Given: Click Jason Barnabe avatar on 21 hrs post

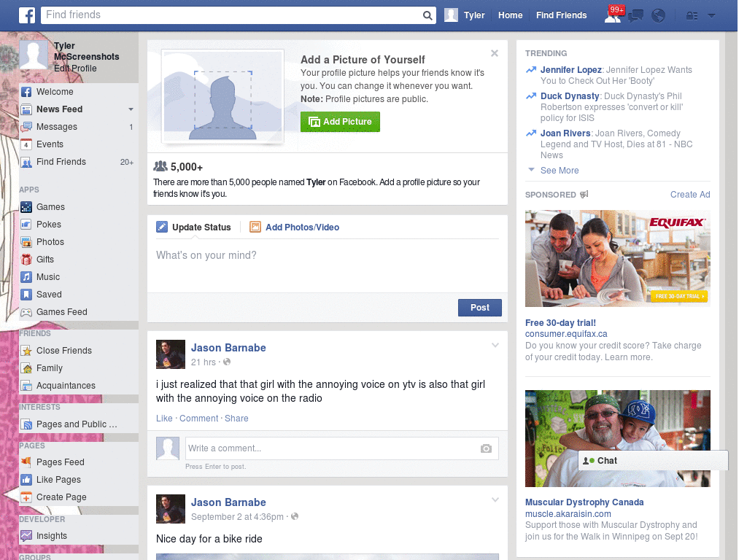Looking at the screenshot, I should (171, 354).
